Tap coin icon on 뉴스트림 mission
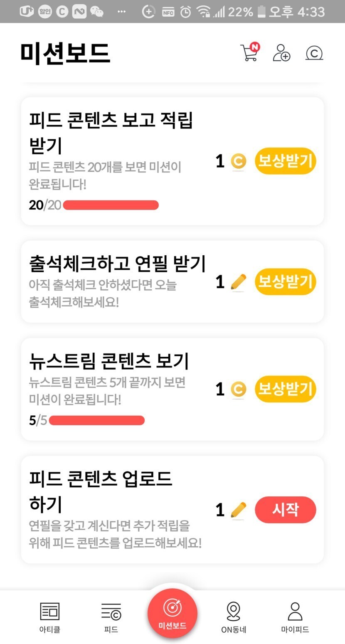 pyautogui.click(x=238, y=390)
